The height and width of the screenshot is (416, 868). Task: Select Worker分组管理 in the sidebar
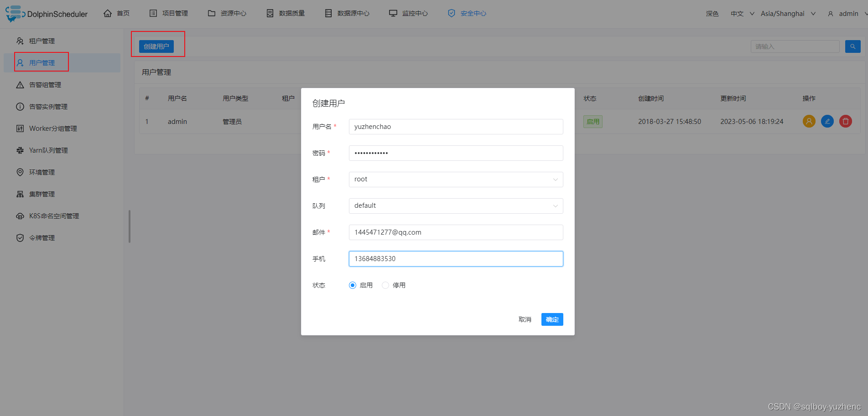click(62, 128)
